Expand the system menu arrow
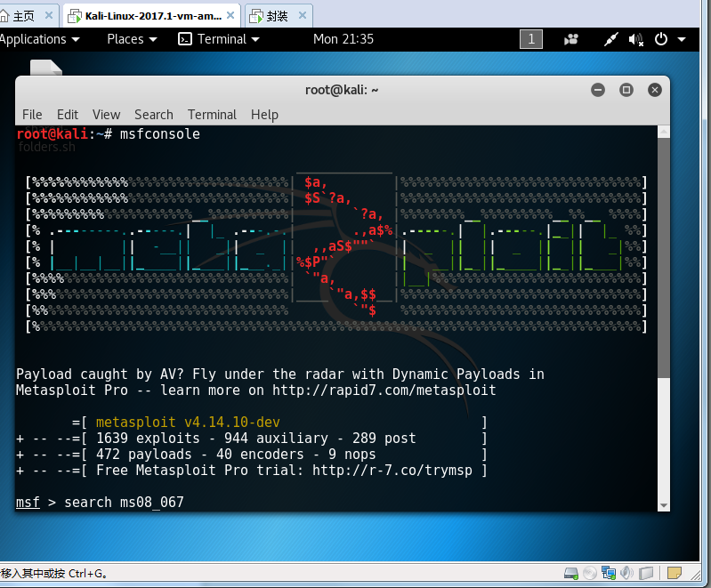Viewport: 711px width, 588px height. pos(682,39)
